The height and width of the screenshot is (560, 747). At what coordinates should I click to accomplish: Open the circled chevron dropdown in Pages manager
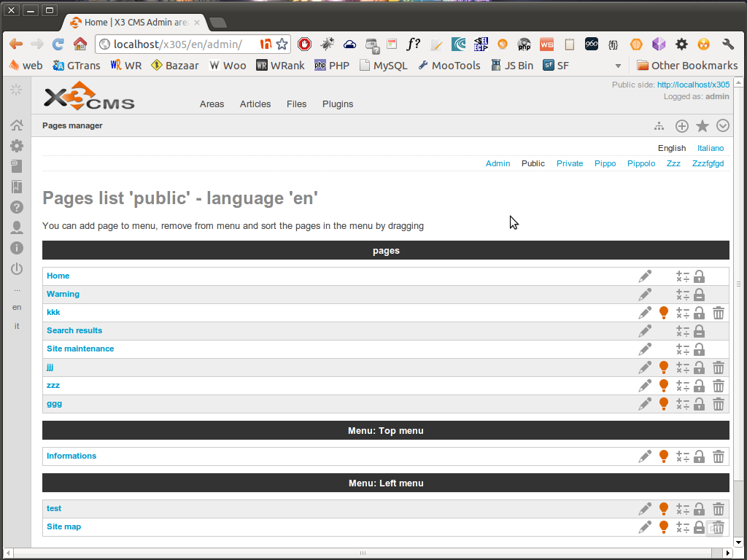722,125
